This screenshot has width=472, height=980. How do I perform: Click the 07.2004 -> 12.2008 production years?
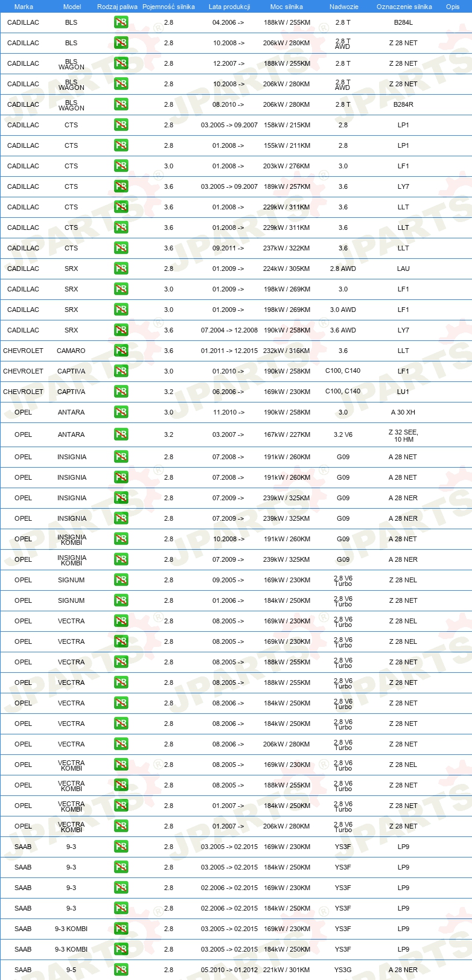click(x=229, y=330)
